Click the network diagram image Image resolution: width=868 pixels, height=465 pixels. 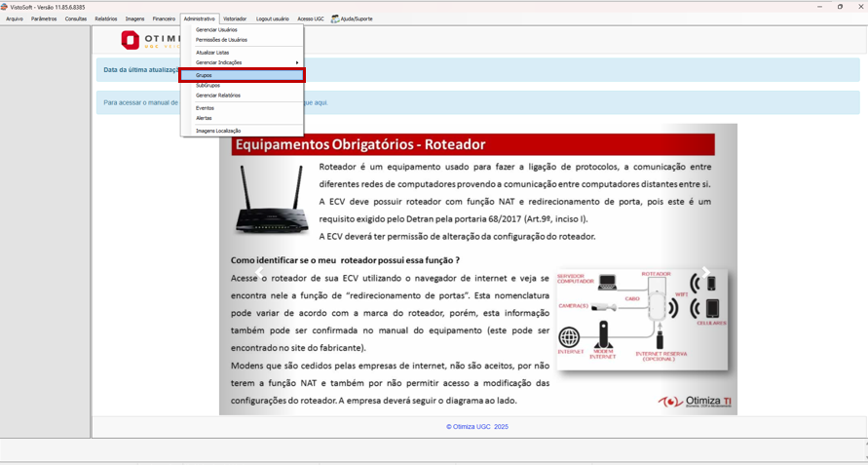coord(642,319)
